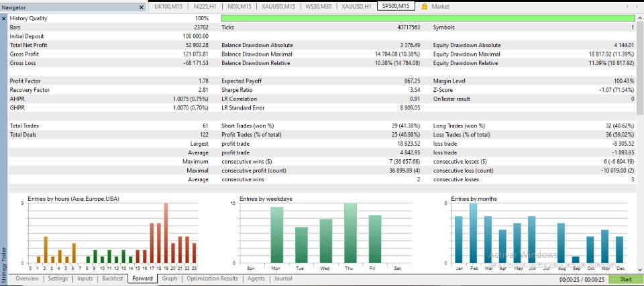Close the Strategy Tester panel
This screenshot has height=286, width=644.
point(4,19)
